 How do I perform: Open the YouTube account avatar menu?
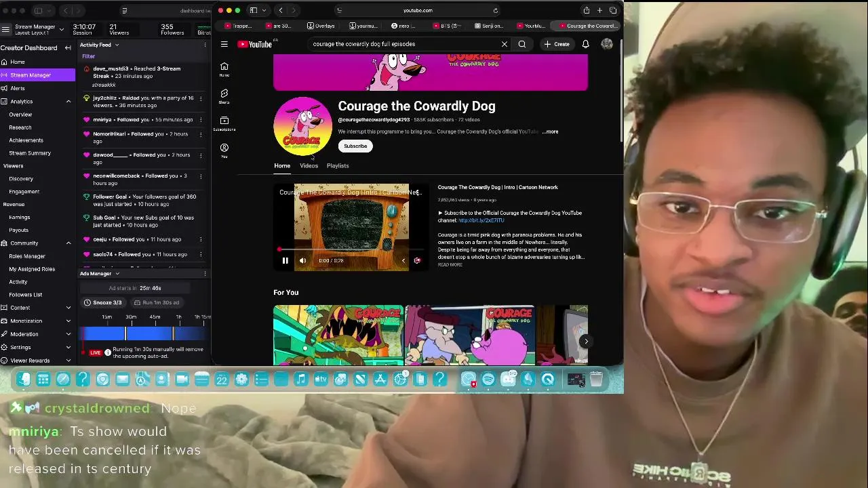(x=607, y=44)
